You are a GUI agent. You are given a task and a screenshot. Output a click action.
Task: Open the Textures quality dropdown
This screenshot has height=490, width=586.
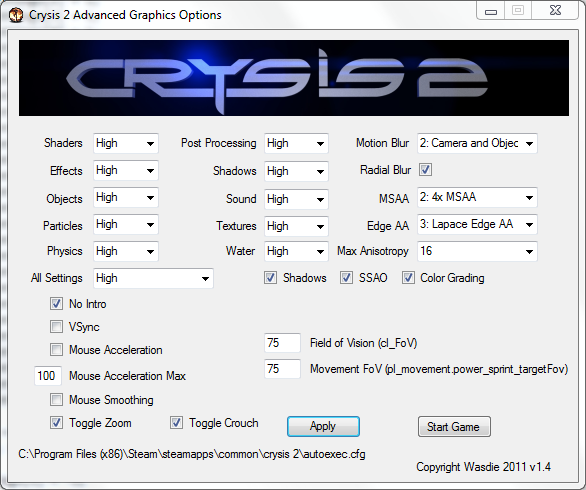coord(296,226)
